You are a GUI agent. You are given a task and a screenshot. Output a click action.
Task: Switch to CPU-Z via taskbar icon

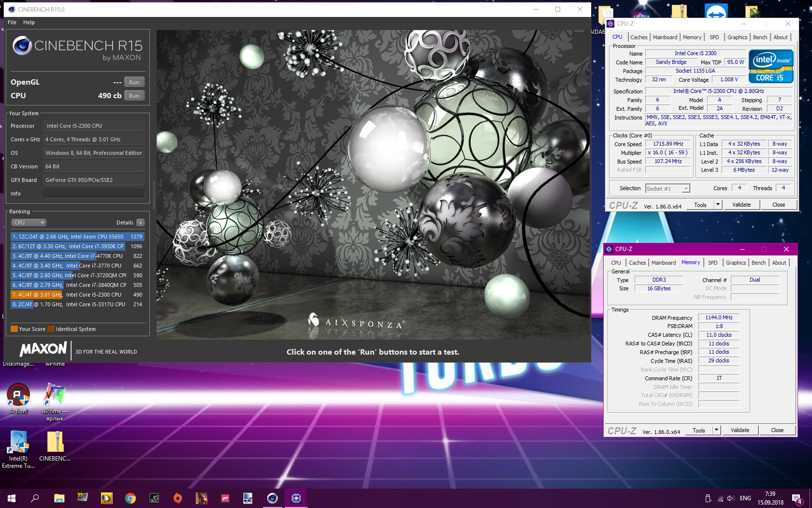pos(296,498)
